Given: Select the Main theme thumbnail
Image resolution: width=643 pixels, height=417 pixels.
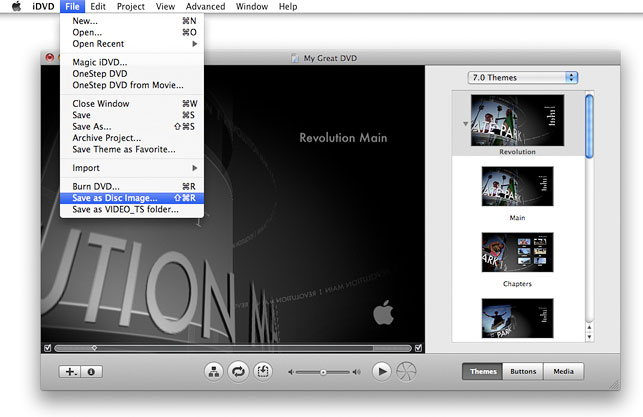Looking at the screenshot, I should (518, 186).
